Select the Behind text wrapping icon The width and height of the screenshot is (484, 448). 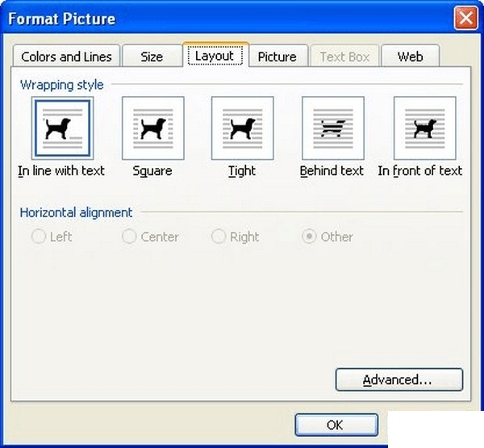click(x=332, y=128)
